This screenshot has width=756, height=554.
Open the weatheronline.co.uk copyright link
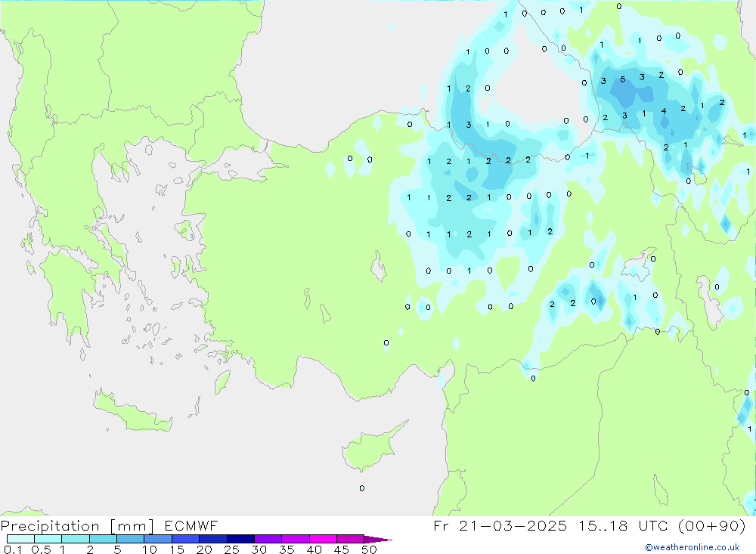pos(692,547)
